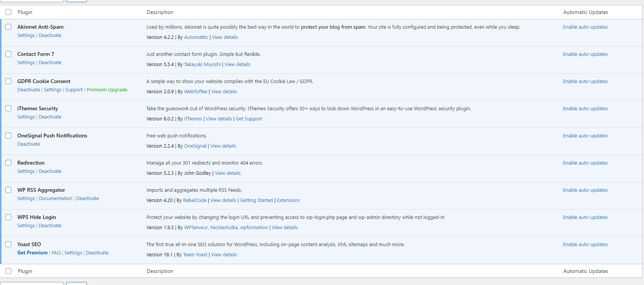Viewport: 644px width, 285px height.
Task: Deactivate the iThemes Security plugin
Action: click(50, 117)
